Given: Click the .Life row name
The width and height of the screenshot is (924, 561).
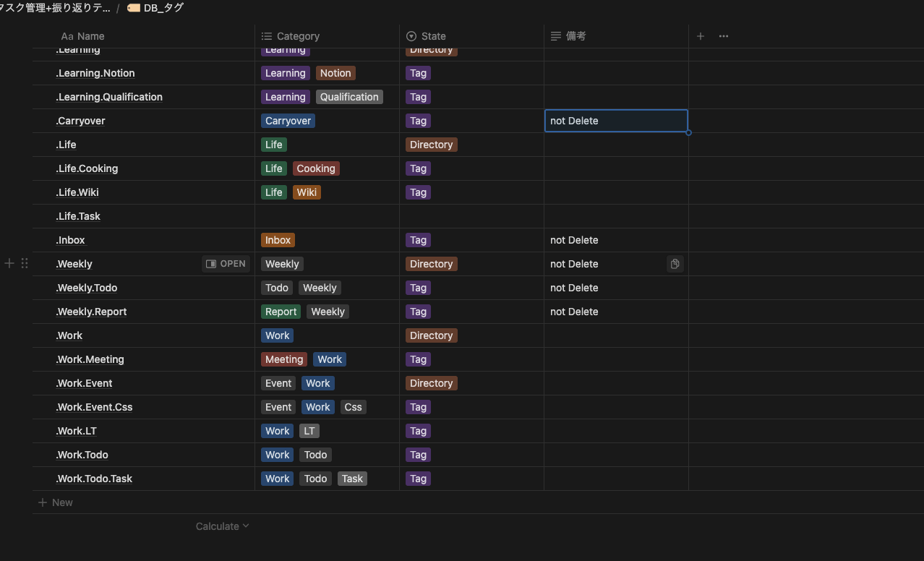Looking at the screenshot, I should point(66,145).
